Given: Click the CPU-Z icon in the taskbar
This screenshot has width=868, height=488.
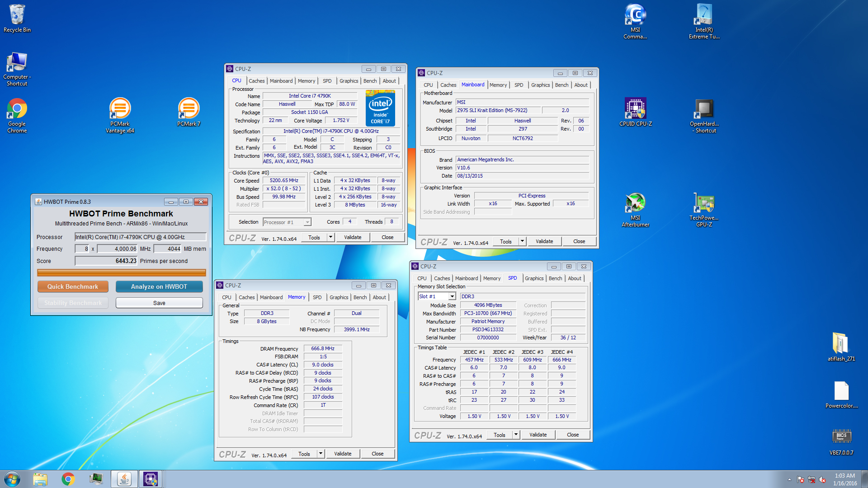Looking at the screenshot, I should pos(151,479).
